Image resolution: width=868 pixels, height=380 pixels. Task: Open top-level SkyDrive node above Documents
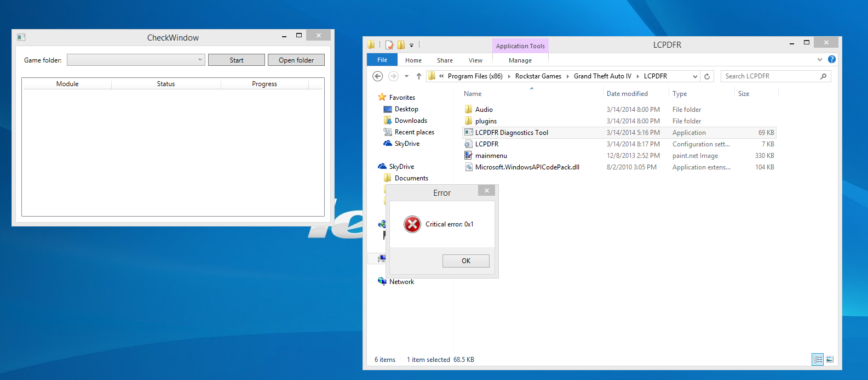(x=401, y=167)
